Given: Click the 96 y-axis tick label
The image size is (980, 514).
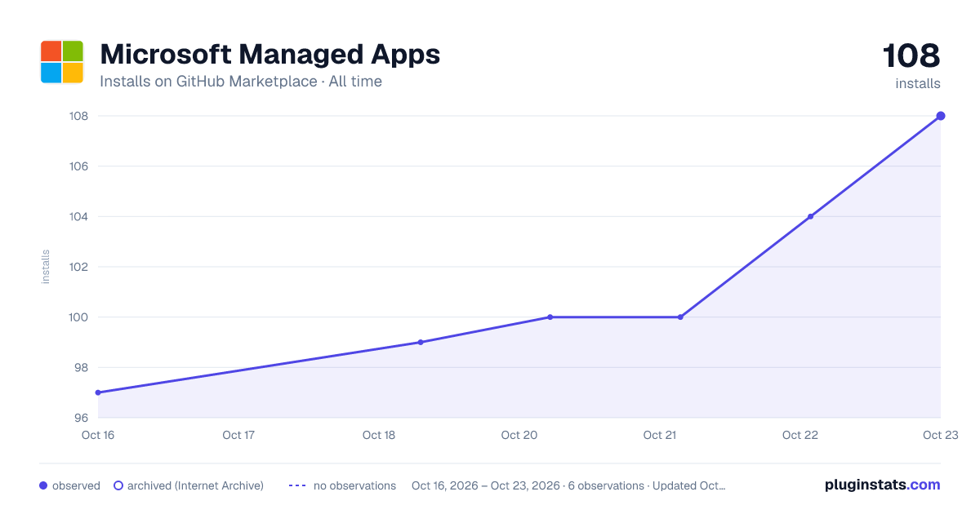Looking at the screenshot, I should pyautogui.click(x=81, y=418).
